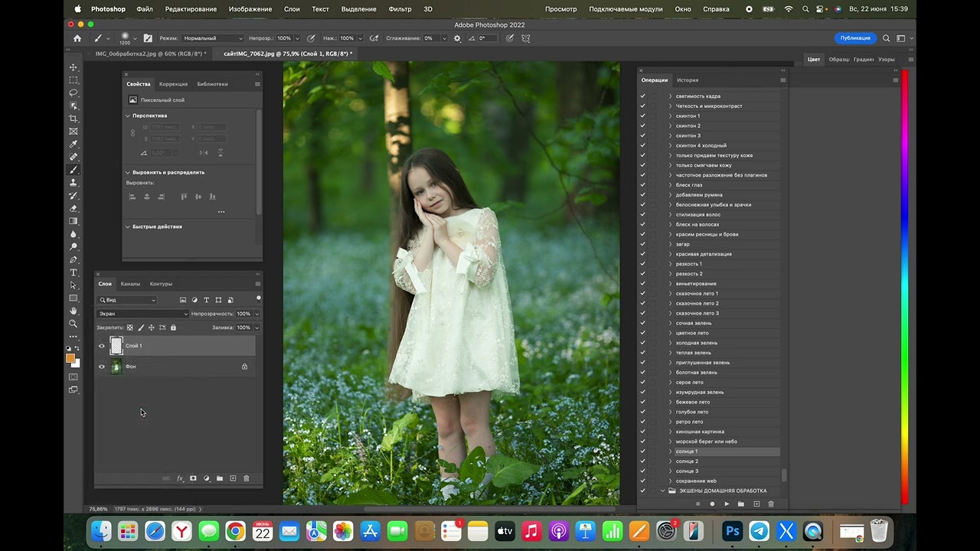The width and height of the screenshot is (980, 551).
Task: Hide the Фон layer
Action: pyautogui.click(x=101, y=367)
